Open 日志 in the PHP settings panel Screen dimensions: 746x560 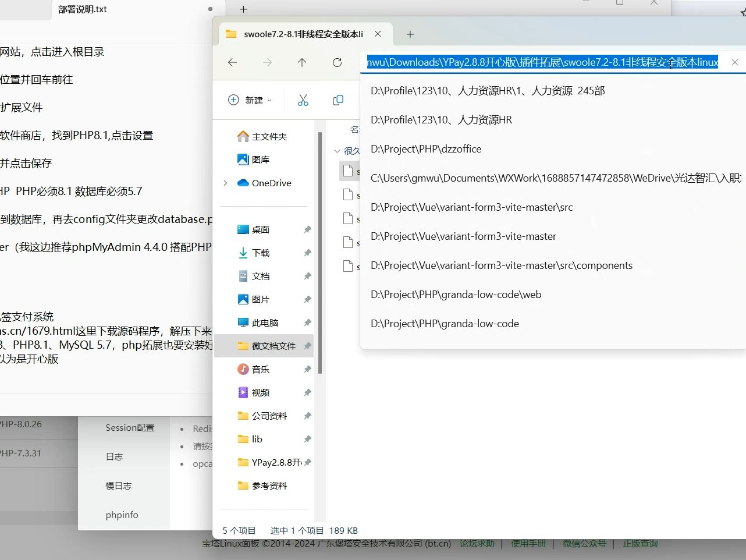point(115,457)
